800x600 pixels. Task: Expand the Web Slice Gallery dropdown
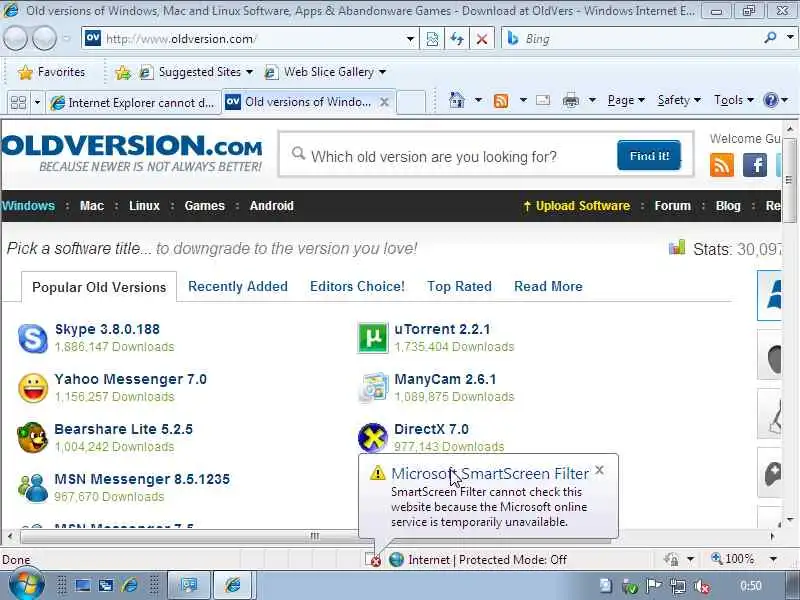(382, 72)
